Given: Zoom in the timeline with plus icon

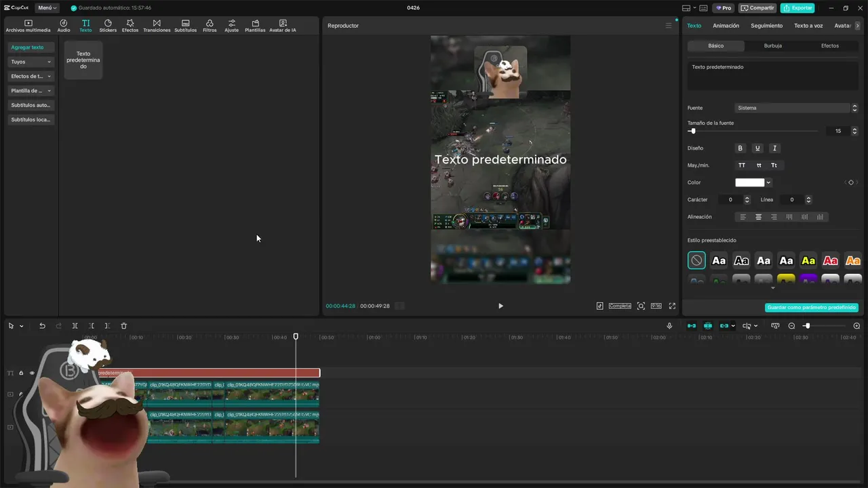Looking at the screenshot, I should coord(856,326).
